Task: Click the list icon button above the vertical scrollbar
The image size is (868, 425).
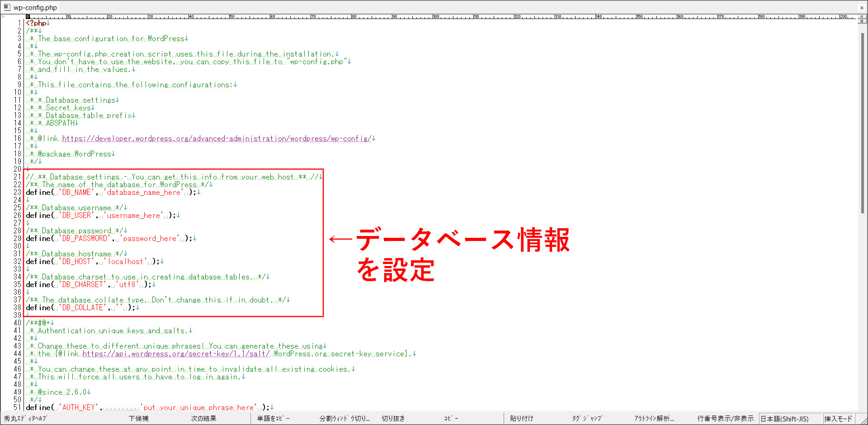Action: (862, 21)
